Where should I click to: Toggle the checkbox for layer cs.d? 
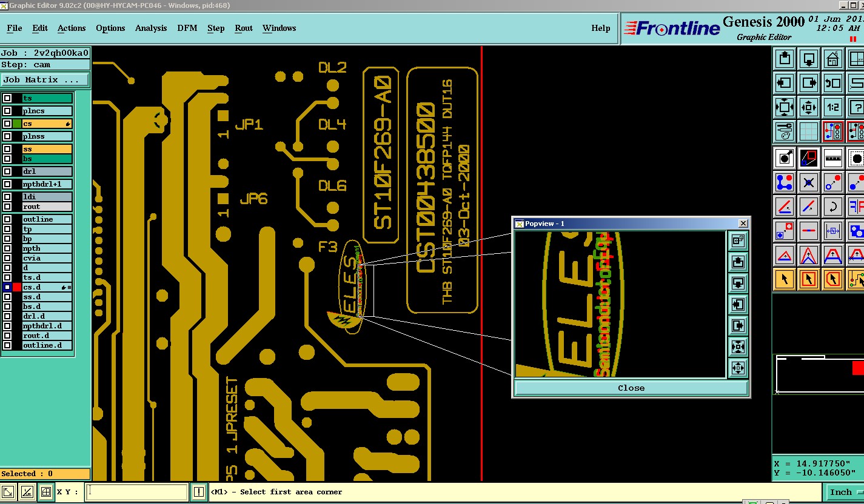click(7, 287)
